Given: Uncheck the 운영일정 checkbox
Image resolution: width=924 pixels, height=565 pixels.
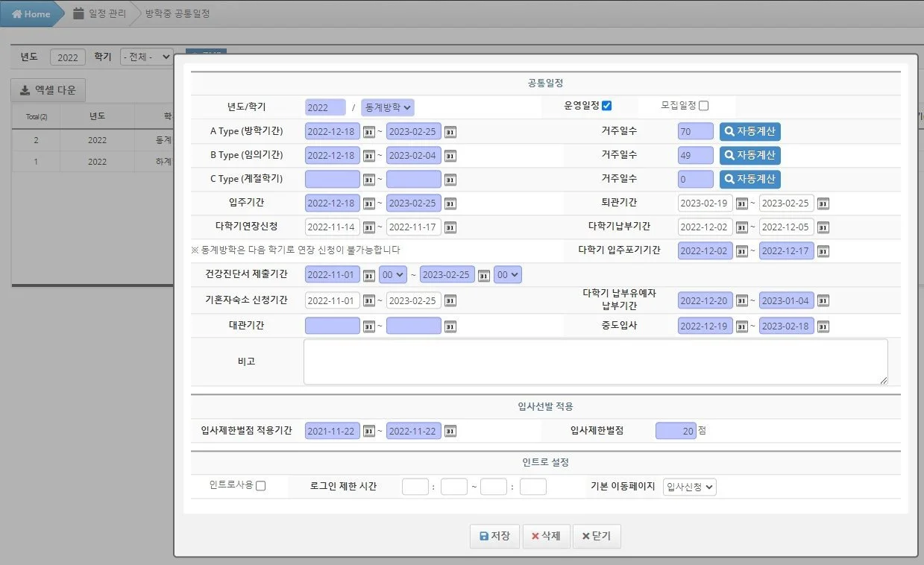Looking at the screenshot, I should click(x=606, y=106).
